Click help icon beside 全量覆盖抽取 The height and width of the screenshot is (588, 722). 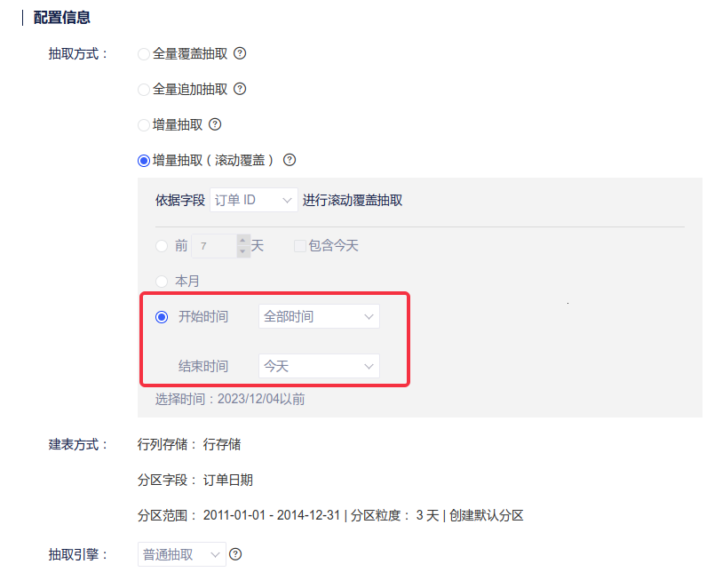pos(239,53)
